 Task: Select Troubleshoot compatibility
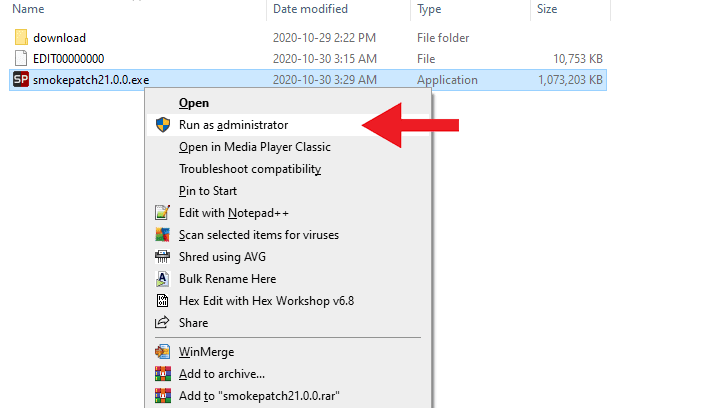click(250, 169)
